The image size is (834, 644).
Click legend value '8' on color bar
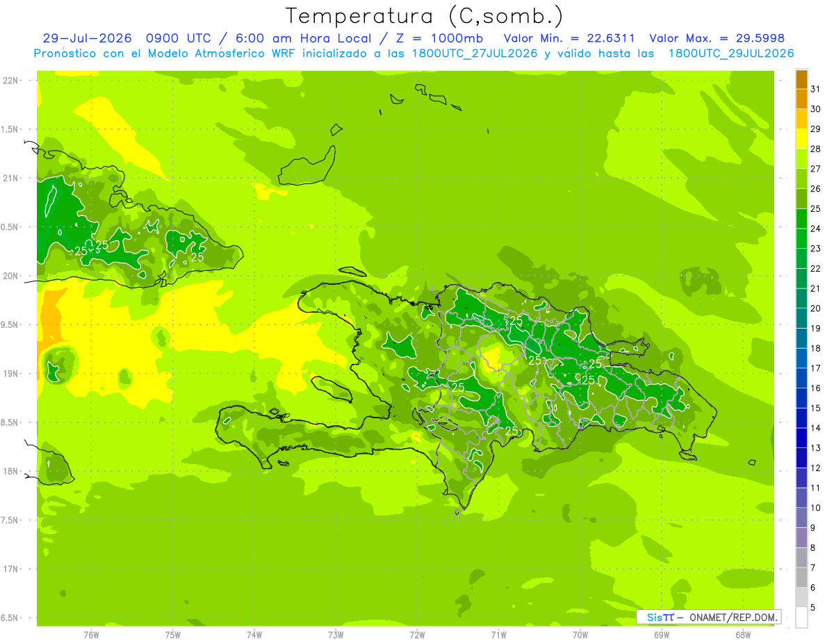coord(813,548)
